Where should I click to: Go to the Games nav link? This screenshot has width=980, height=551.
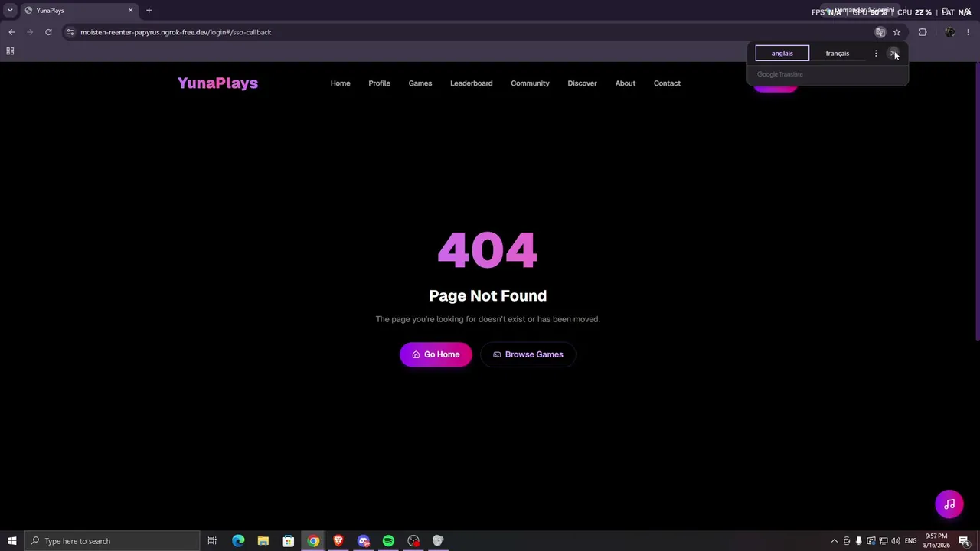coord(420,83)
